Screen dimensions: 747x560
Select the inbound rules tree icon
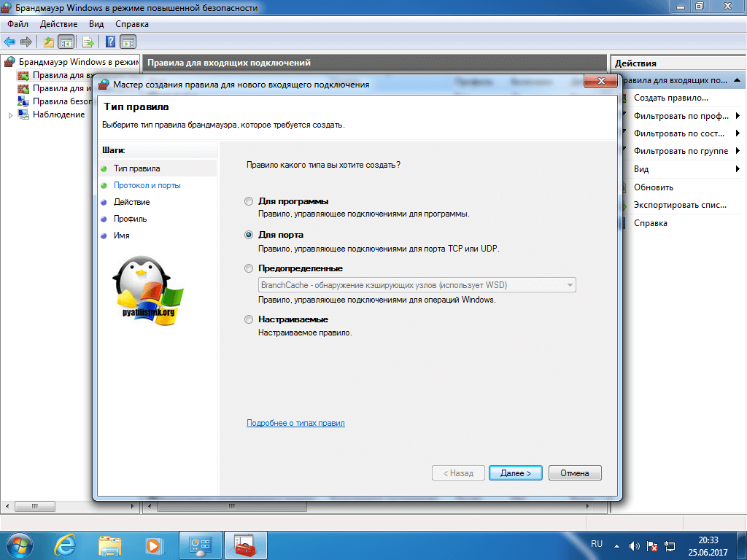pos(23,75)
